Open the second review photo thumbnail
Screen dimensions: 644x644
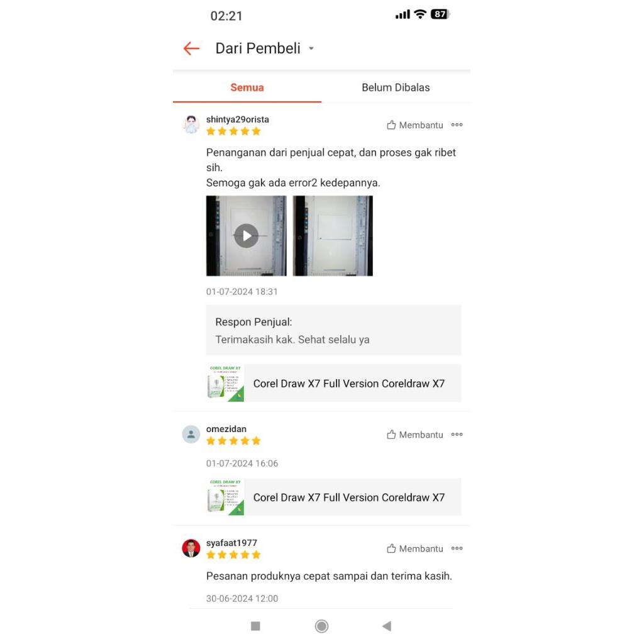[333, 236]
